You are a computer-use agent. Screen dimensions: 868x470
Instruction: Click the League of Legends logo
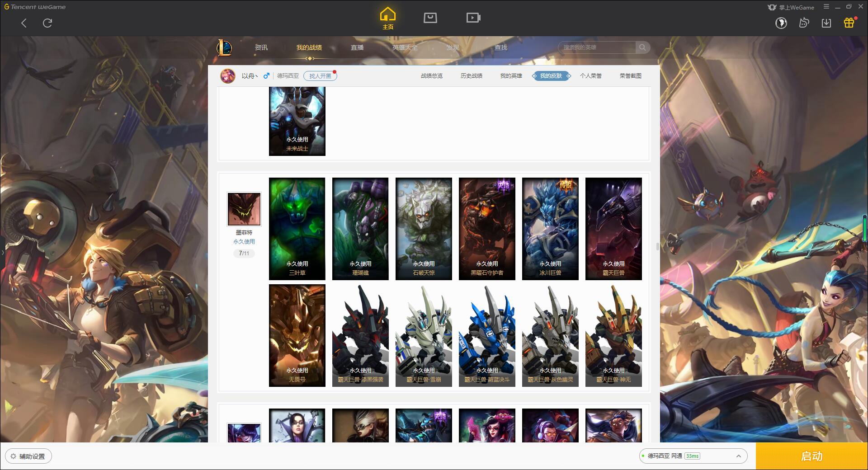(x=224, y=47)
